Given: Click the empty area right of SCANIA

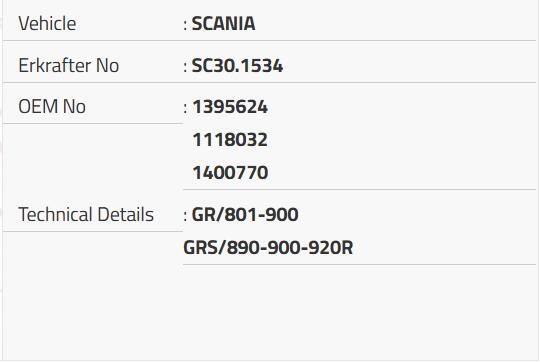Looking at the screenshot, I should (x=395, y=23).
